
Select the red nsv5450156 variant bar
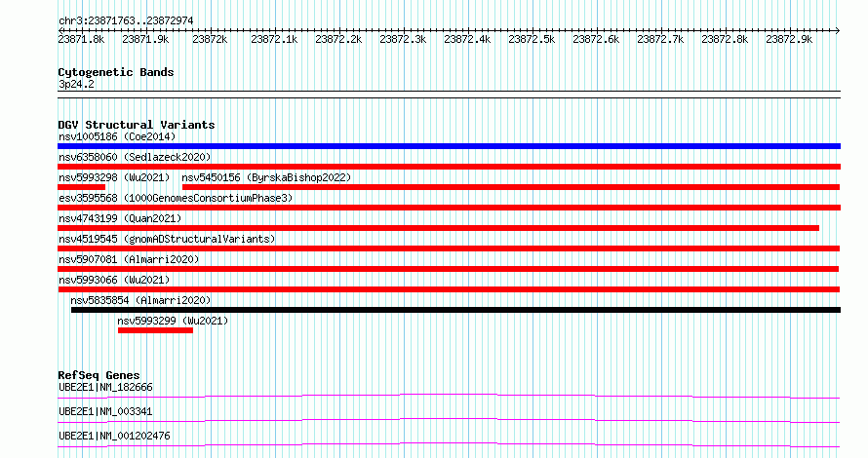click(x=511, y=187)
